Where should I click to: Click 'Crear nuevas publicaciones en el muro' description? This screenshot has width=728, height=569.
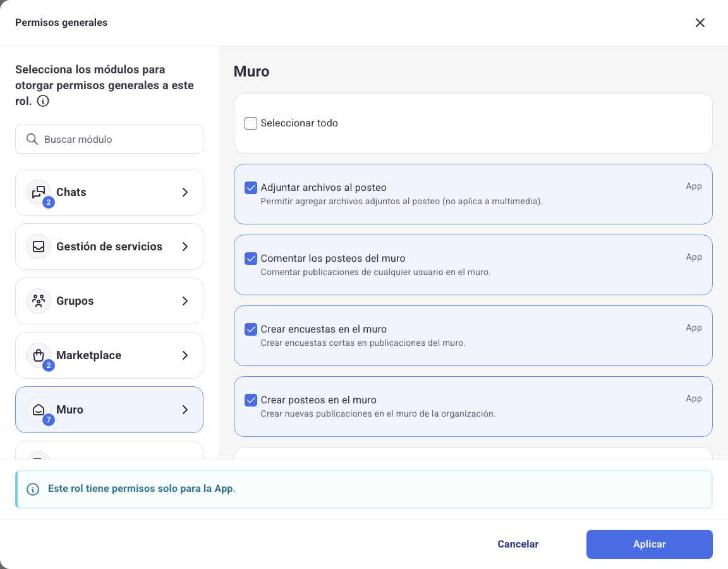tap(378, 413)
